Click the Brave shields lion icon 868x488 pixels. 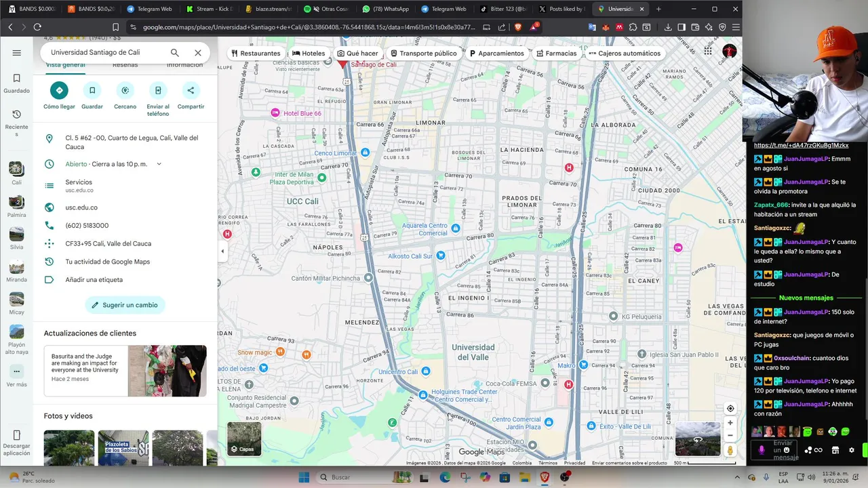pos(517,27)
